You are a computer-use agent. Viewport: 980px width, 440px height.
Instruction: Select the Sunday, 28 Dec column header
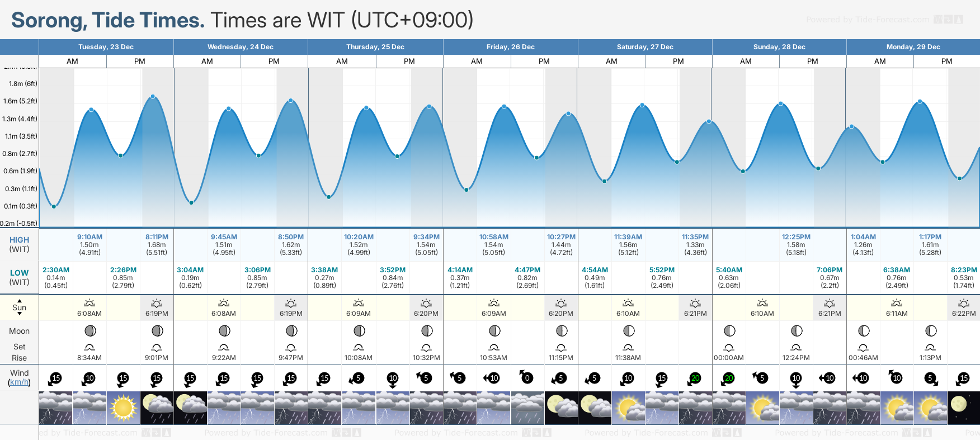pyautogui.click(x=779, y=47)
